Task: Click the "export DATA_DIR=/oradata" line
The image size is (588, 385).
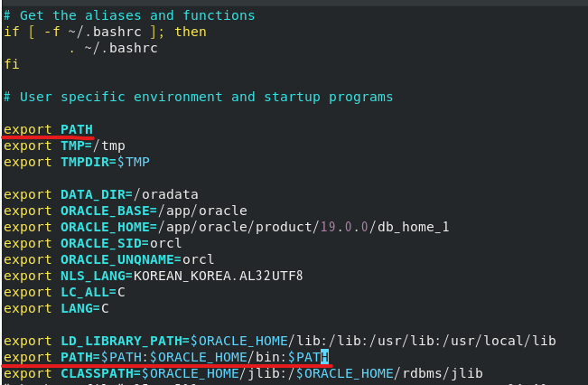Action: 101,194
